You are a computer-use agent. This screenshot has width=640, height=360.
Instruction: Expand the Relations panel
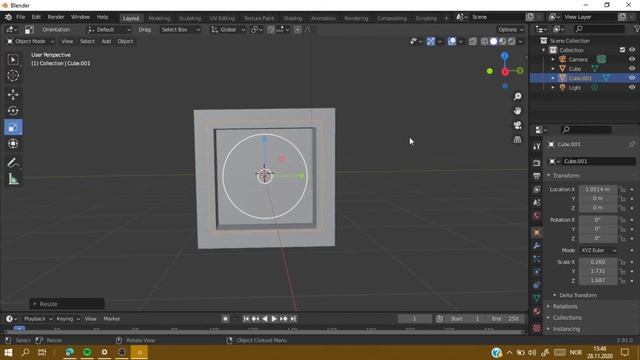(565, 307)
